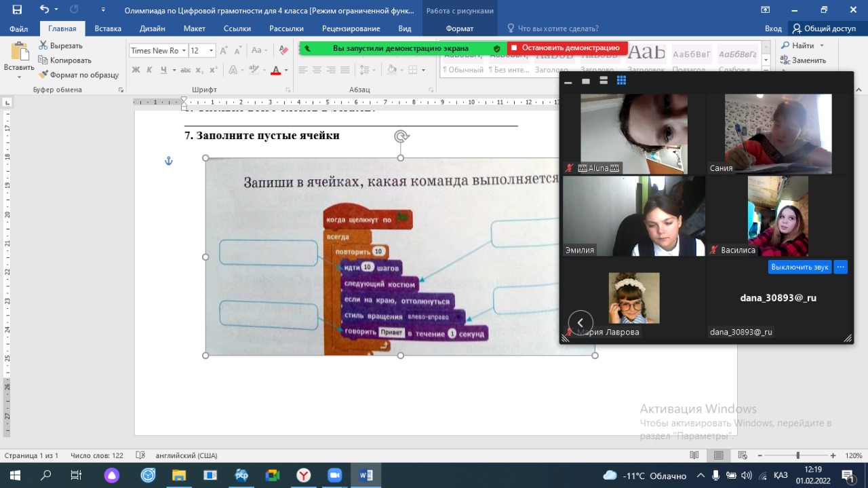This screenshot has height=488, width=868.
Task: Toggle center paragraph alignment
Action: (317, 70)
